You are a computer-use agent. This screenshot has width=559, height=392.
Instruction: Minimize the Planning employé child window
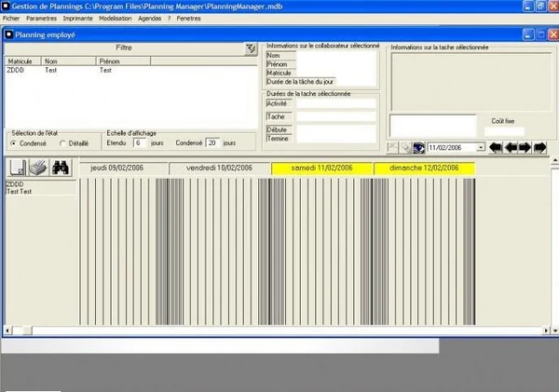pyautogui.click(x=528, y=34)
